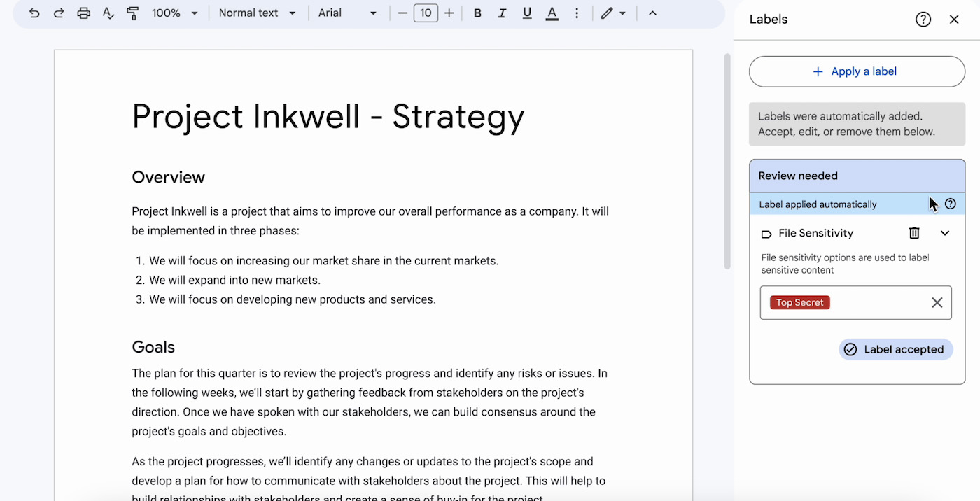Increase the font size
This screenshot has height=501, width=980.
[x=449, y=13]
